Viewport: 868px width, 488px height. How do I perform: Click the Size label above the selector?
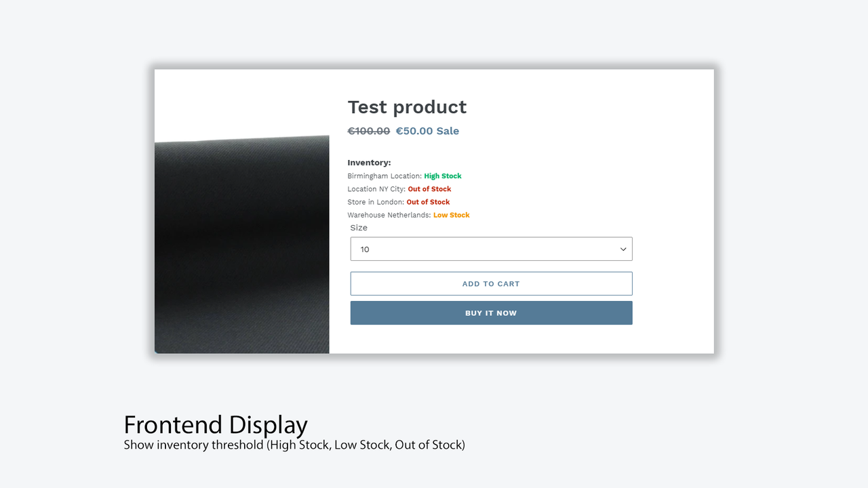point(359,228)
